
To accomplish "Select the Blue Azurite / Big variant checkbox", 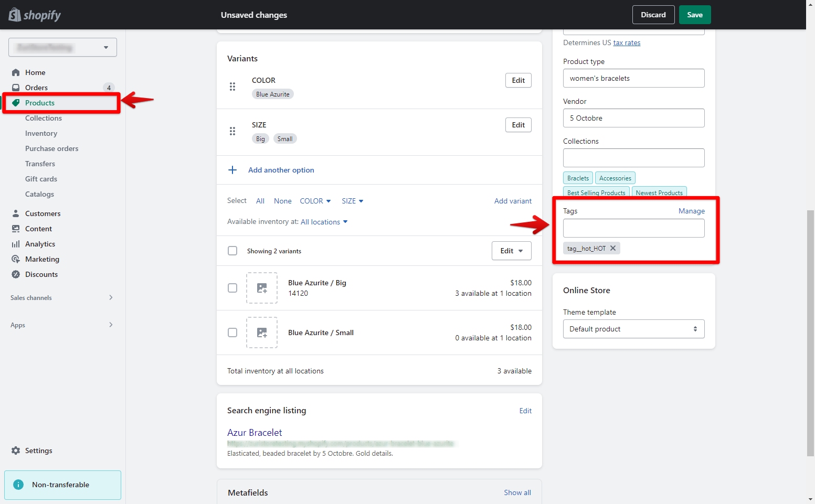I will pos(232,288).
